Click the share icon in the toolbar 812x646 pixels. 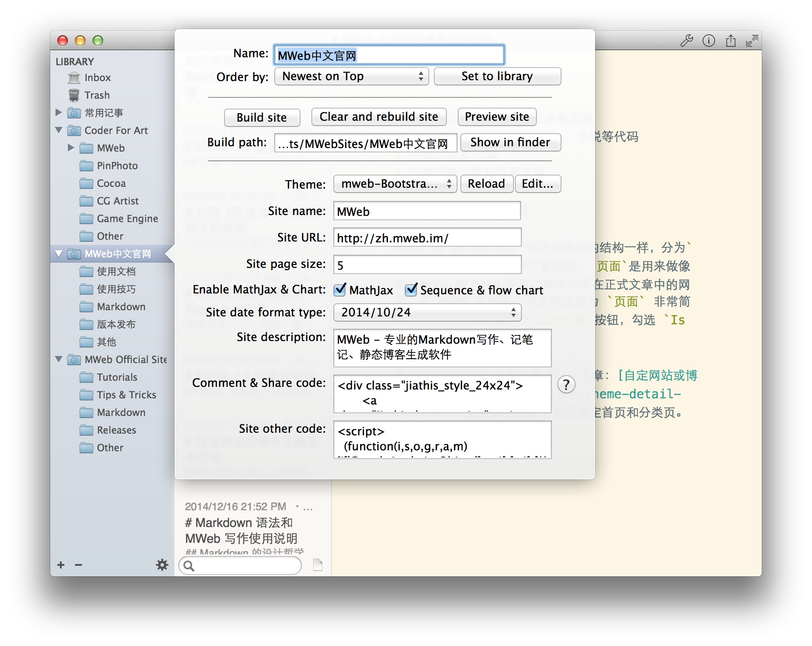(730, 41)
